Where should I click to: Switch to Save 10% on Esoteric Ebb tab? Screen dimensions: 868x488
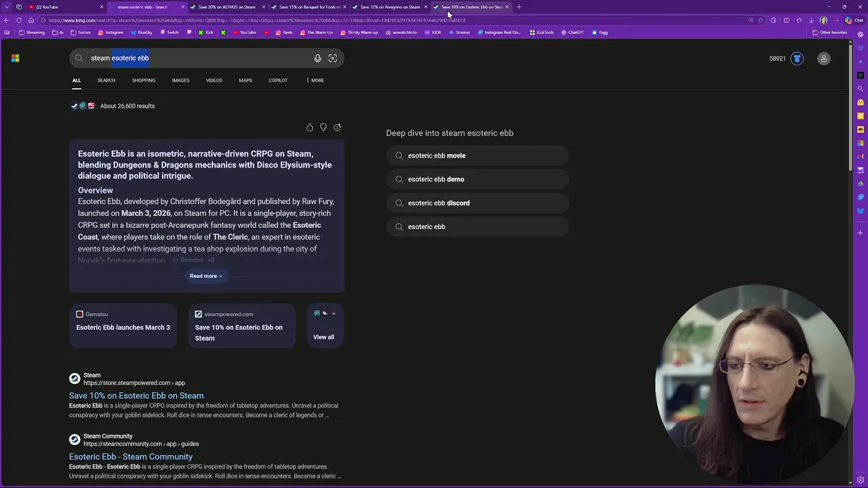coord(471,7)
